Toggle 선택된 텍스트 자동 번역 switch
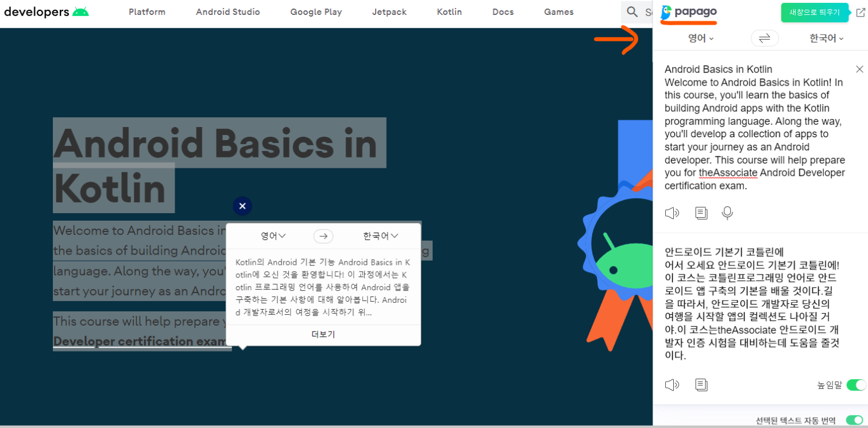 854,421
